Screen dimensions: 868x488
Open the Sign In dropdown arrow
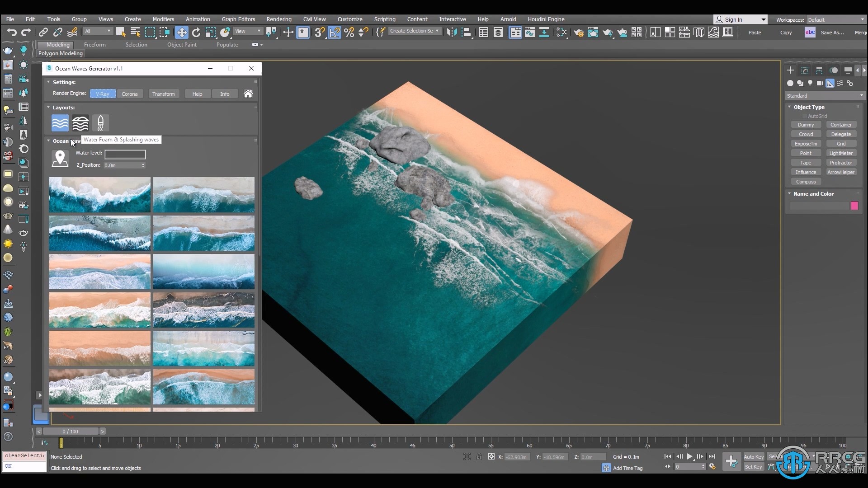point(764,19)
